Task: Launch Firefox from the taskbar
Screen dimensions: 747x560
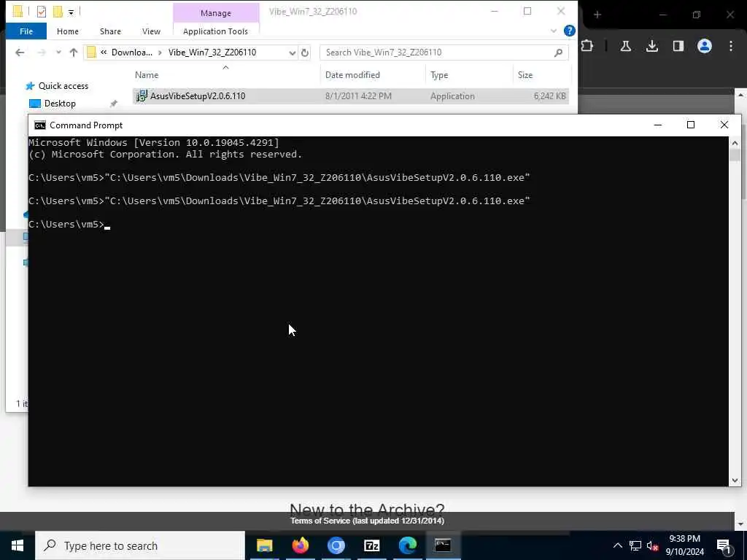Action: coord(300,545)
